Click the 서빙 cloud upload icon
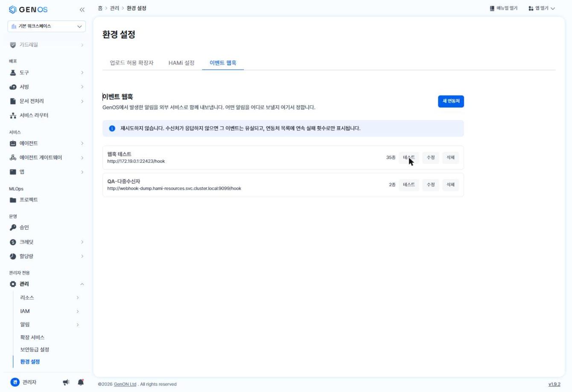The image size is (572, 392). 13,87
